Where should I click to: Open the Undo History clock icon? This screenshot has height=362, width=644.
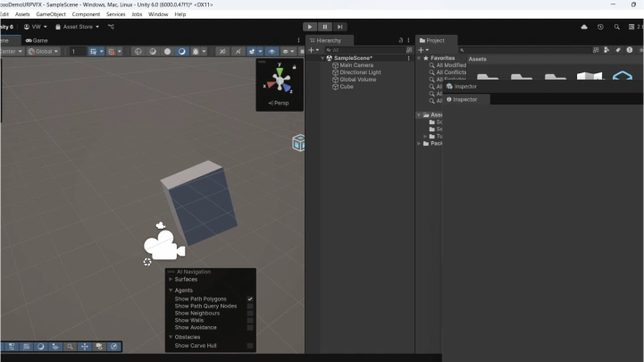point(600,27)
